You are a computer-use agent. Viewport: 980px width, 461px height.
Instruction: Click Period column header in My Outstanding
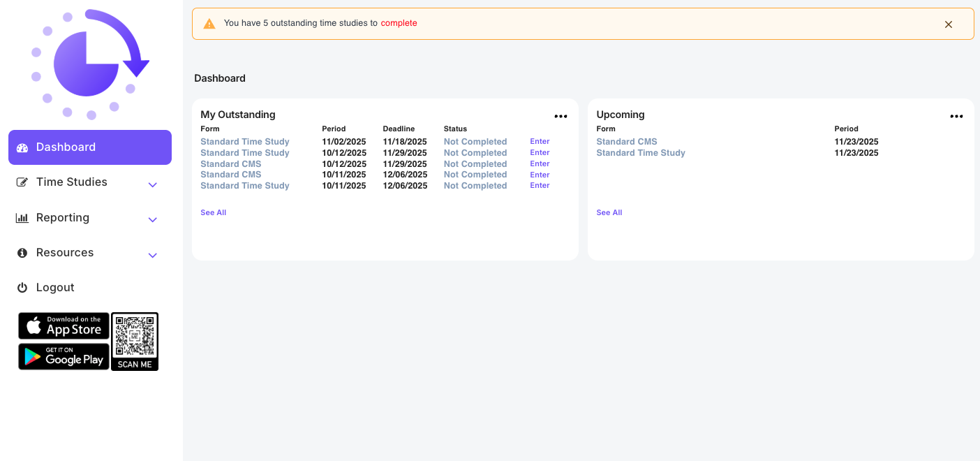click(334, 129)
